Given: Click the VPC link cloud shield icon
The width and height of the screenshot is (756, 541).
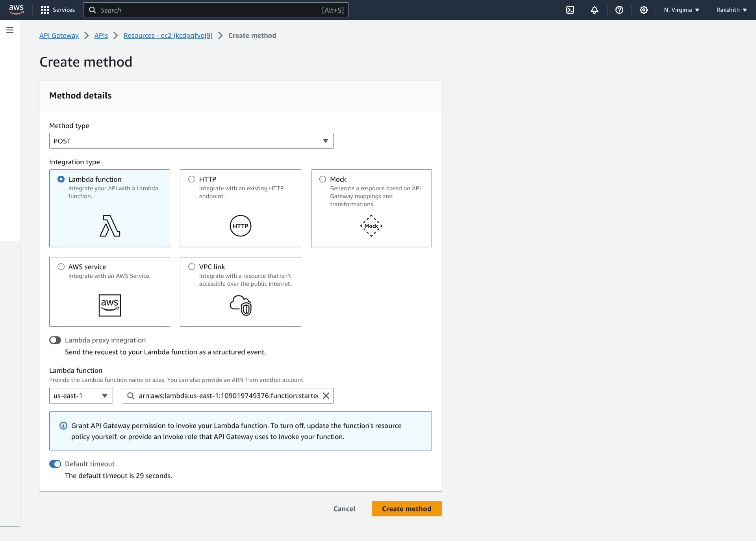Looking at the screenshot, I should point(241,305).
